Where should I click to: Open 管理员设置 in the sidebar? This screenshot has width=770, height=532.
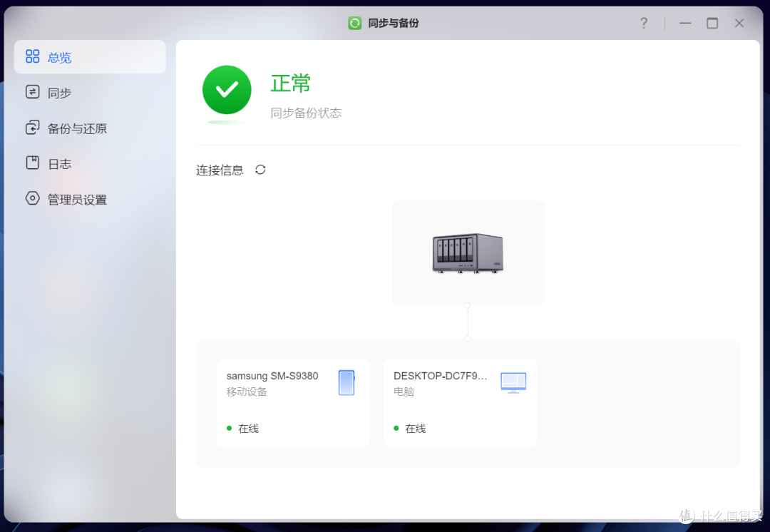pyautogui.click(x=90, y=200)
